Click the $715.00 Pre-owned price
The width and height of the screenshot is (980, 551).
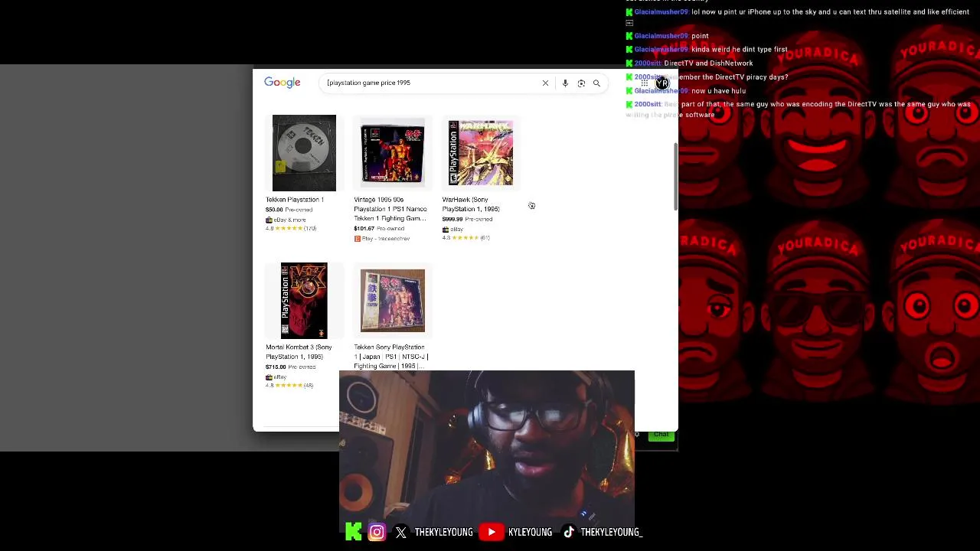pyautogui.click(x=290, y=367)
